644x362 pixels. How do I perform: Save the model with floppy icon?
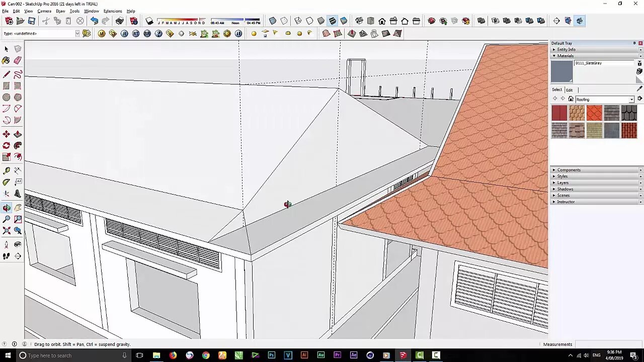pos(32,21)
